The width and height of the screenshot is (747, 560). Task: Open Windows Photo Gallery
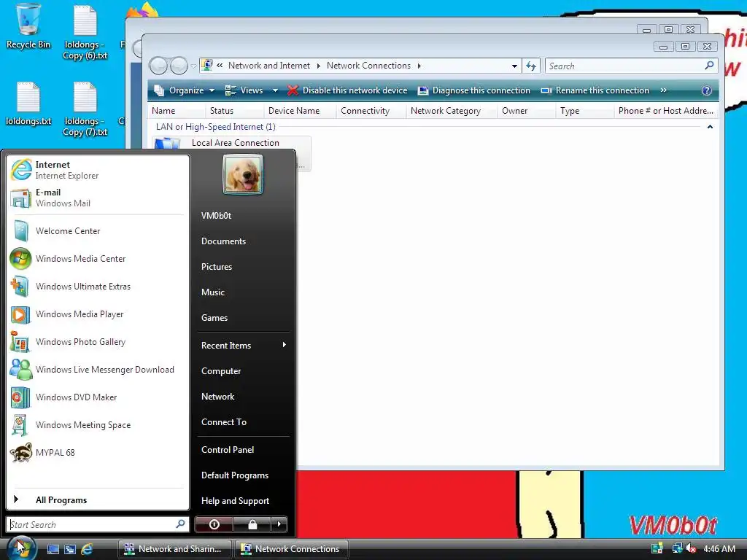(x=98, y=341)
